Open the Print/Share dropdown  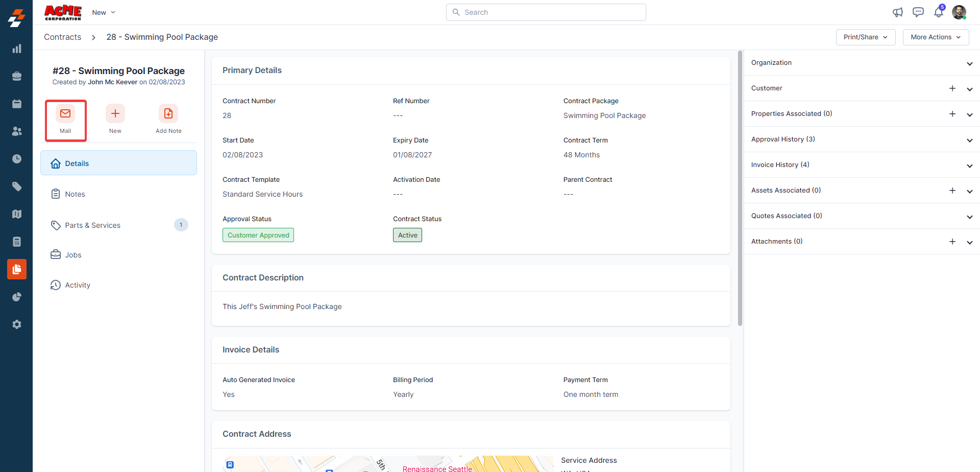coord(865,37)
